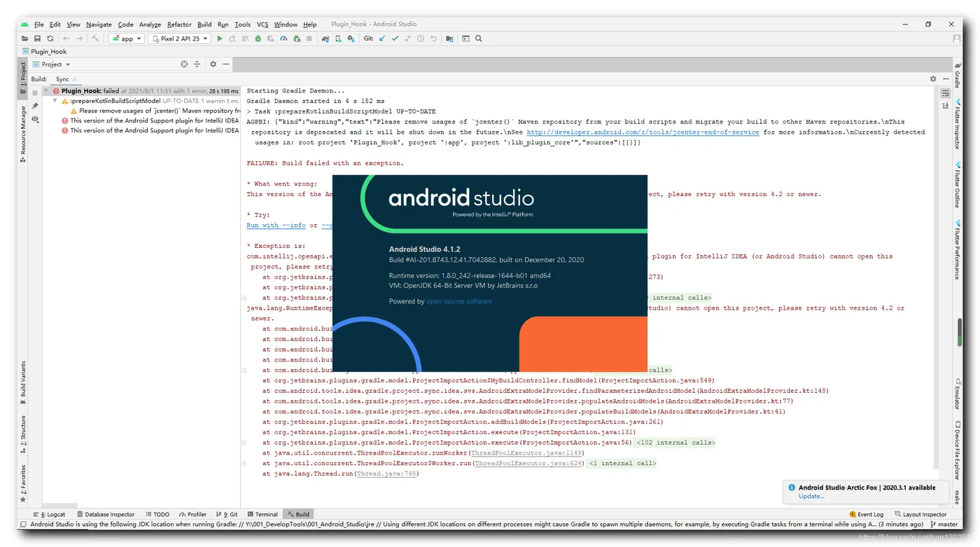Open the Logcat tool window tab
980x547 pixels.
(49, 514)
